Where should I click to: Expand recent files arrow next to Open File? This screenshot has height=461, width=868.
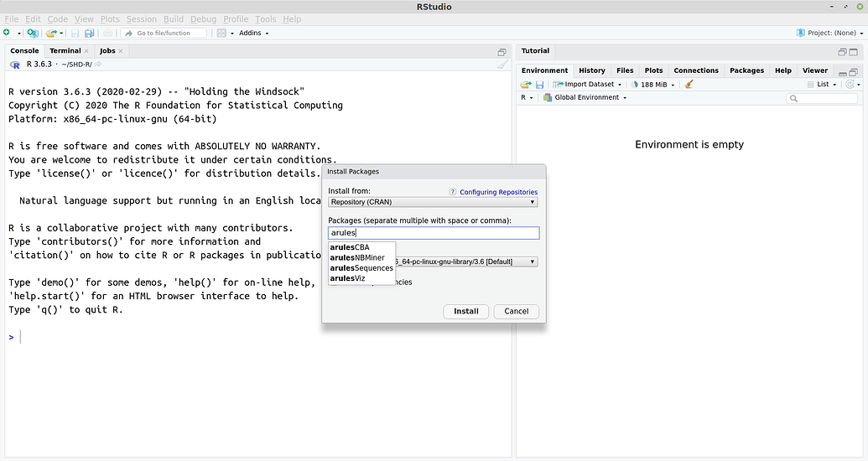click(x=61, y=34)
